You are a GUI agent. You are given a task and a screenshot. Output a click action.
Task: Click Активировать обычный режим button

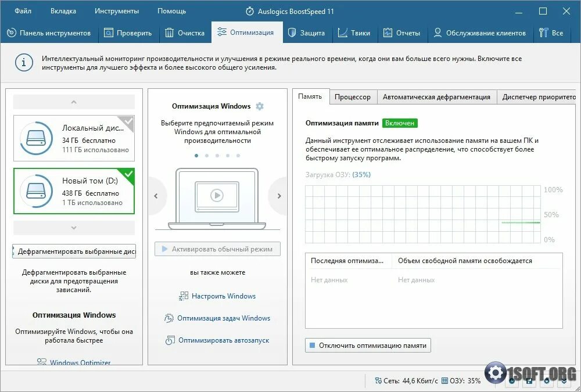click(217, 249)
